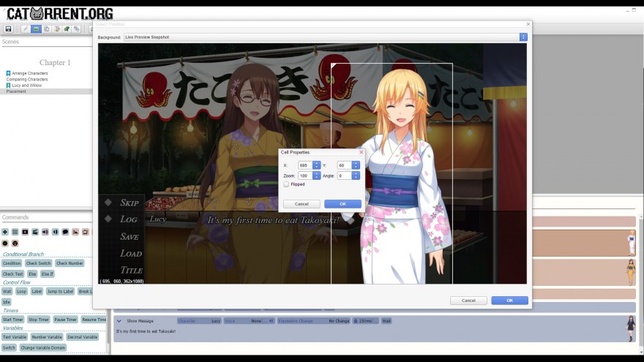Click the Y value stepper arrows
This screenshot has height=362, width=644.
pos(356,165)
